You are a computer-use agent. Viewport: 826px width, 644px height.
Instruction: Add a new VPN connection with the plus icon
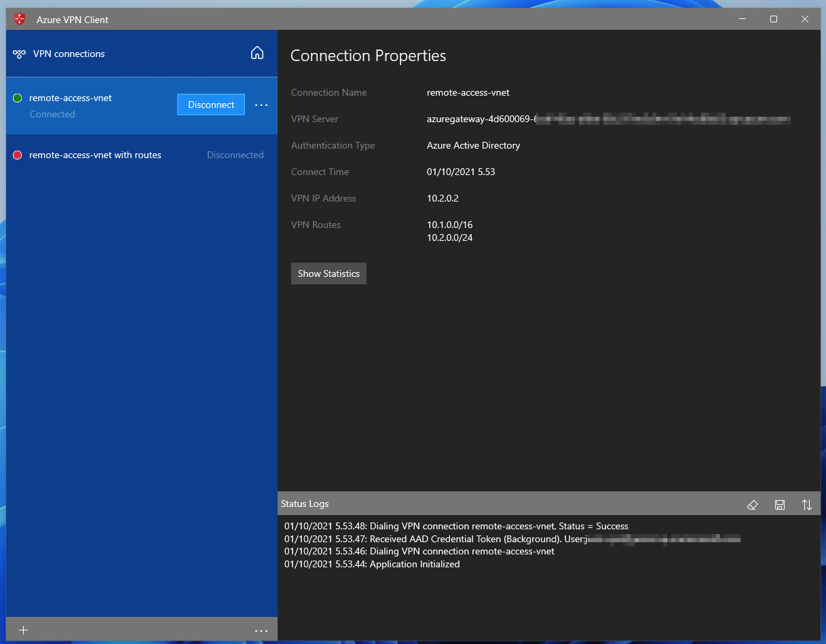click(23, 630)
